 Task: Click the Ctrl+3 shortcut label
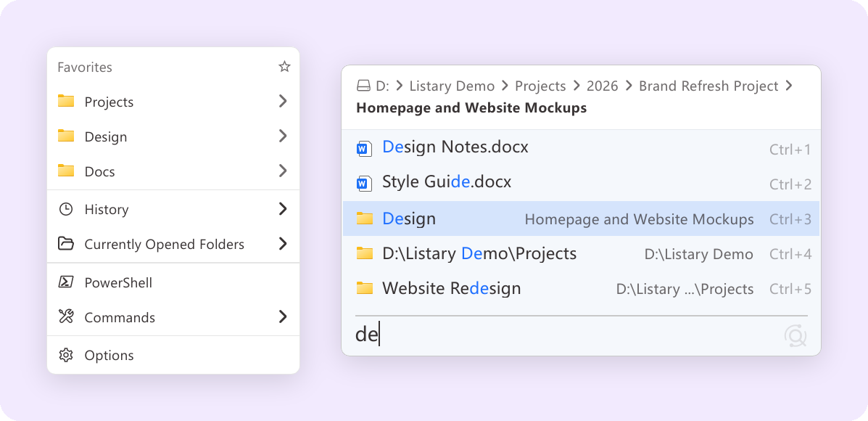[x=790, y=219]
